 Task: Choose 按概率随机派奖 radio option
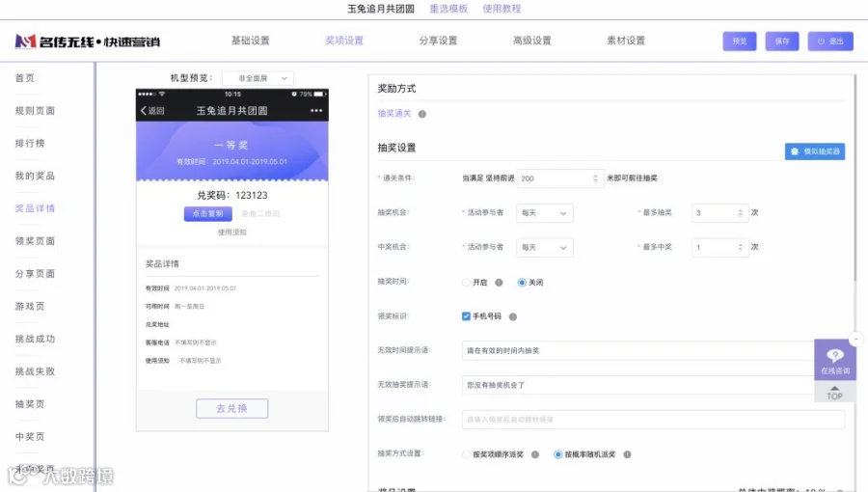(x=558, y=454)
